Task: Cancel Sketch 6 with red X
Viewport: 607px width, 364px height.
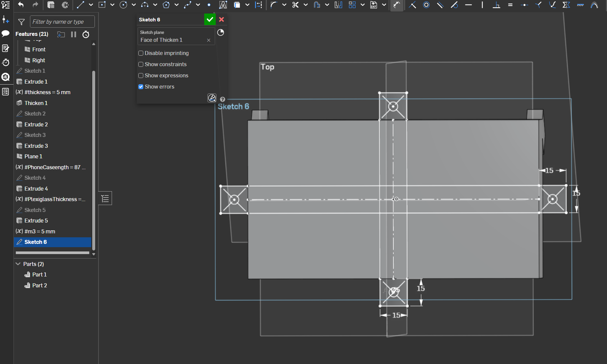Action: click(x=222, y=20)
